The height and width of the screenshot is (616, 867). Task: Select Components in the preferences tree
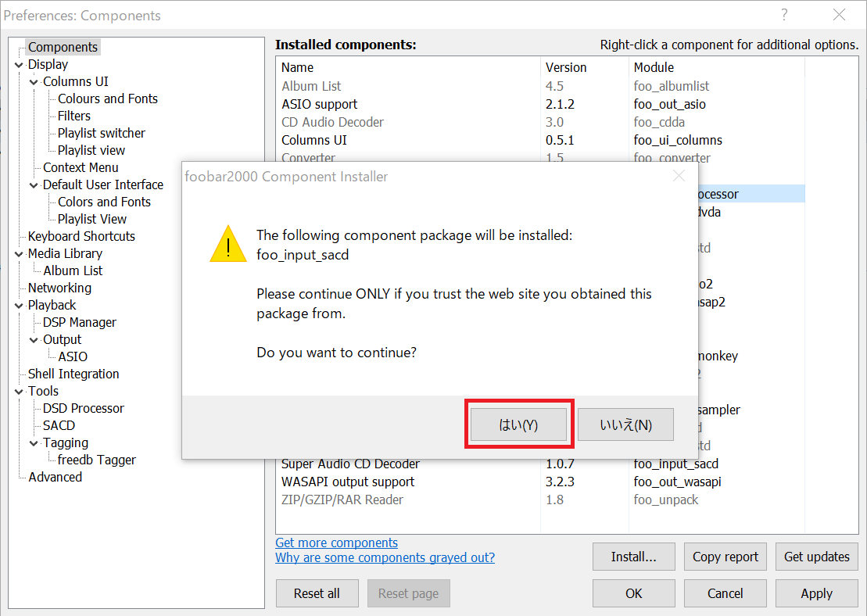tap(63, 47)
